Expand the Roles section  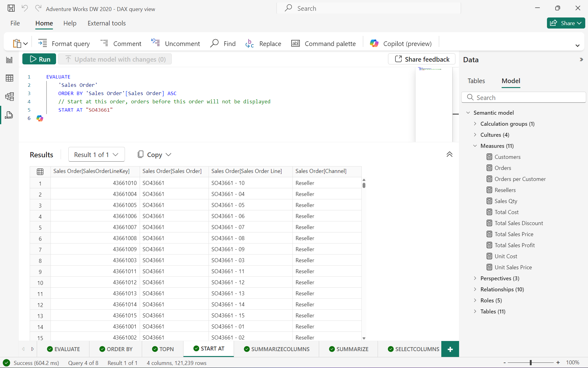(x=475, y=300)
